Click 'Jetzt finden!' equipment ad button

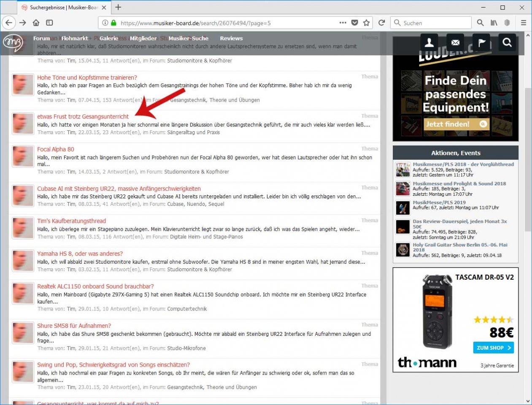[456, 124]
